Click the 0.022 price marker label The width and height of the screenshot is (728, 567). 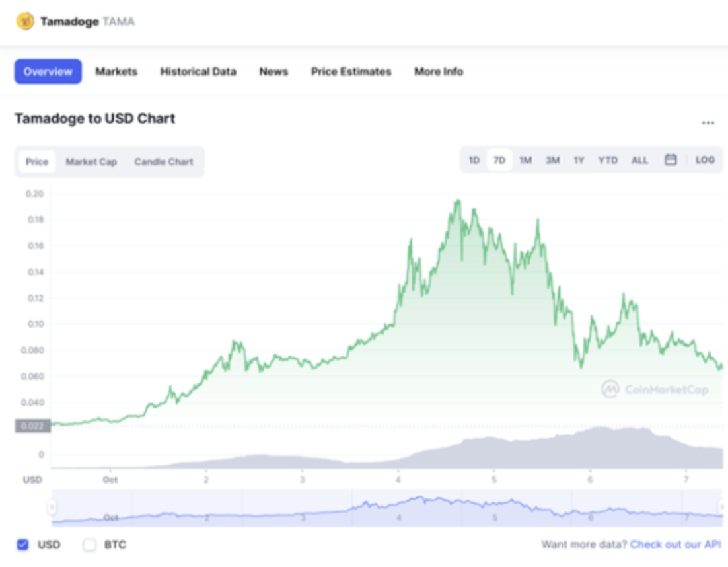pyautogui.click(x=32, y=426)
